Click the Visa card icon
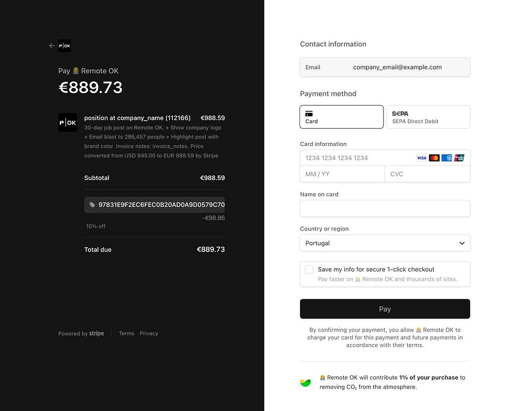532x411 pixels. click(x=422, y=158)
